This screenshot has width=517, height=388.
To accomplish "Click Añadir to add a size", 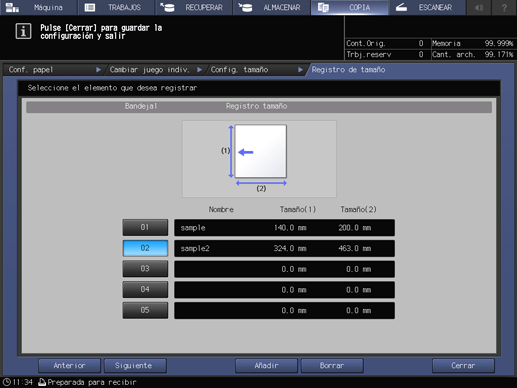I will pos(266,366).
